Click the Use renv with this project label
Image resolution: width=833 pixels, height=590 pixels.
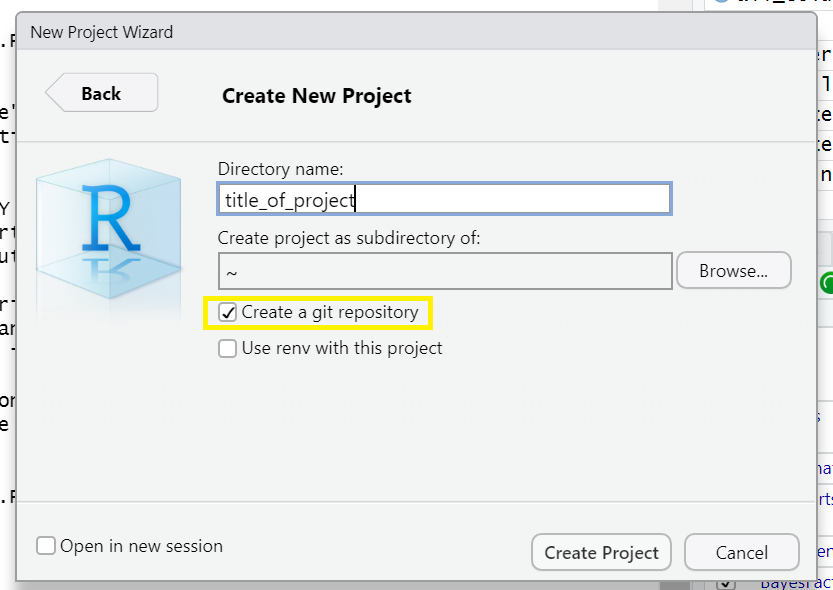342,348
